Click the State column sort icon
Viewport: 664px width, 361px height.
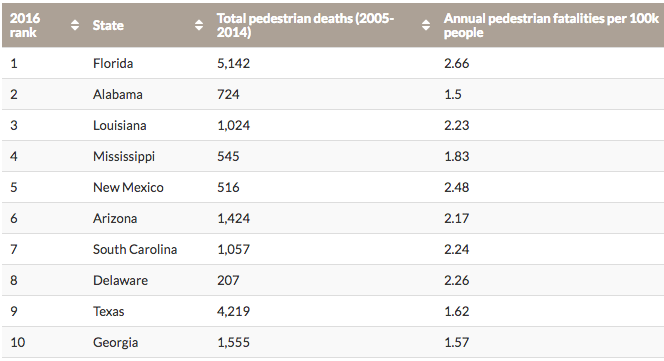pos(199,25)
